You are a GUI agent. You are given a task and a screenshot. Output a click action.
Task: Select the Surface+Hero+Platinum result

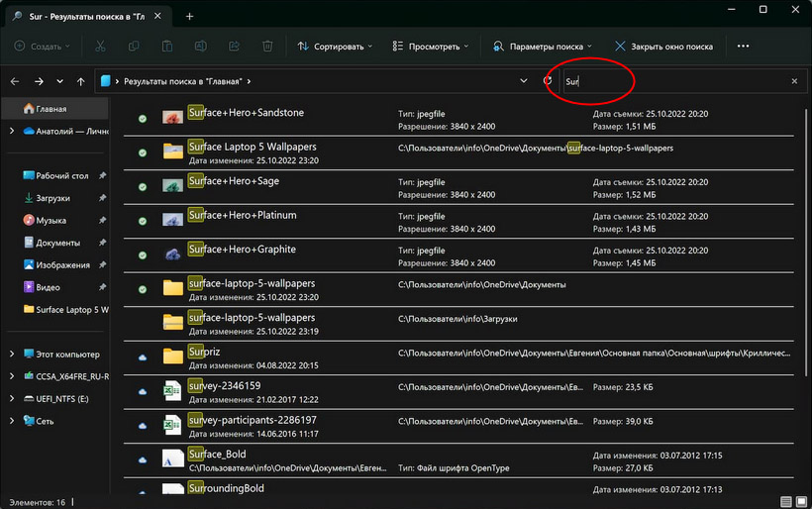pos(458,222)
